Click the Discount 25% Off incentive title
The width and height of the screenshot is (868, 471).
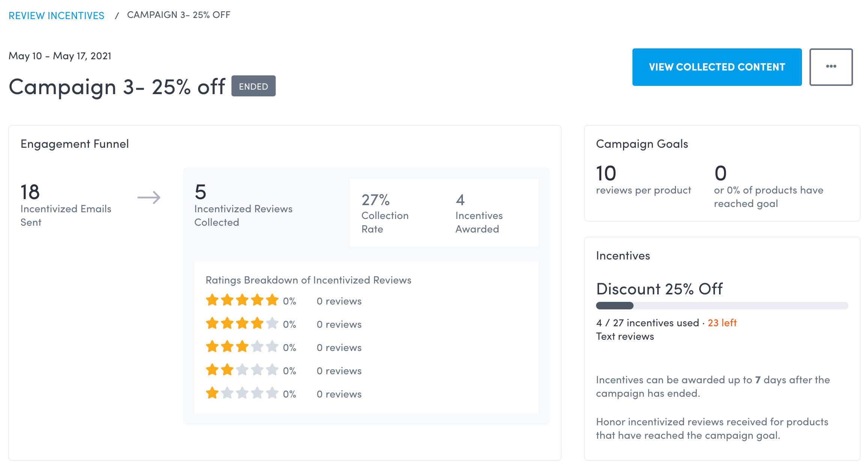[659, 289]
